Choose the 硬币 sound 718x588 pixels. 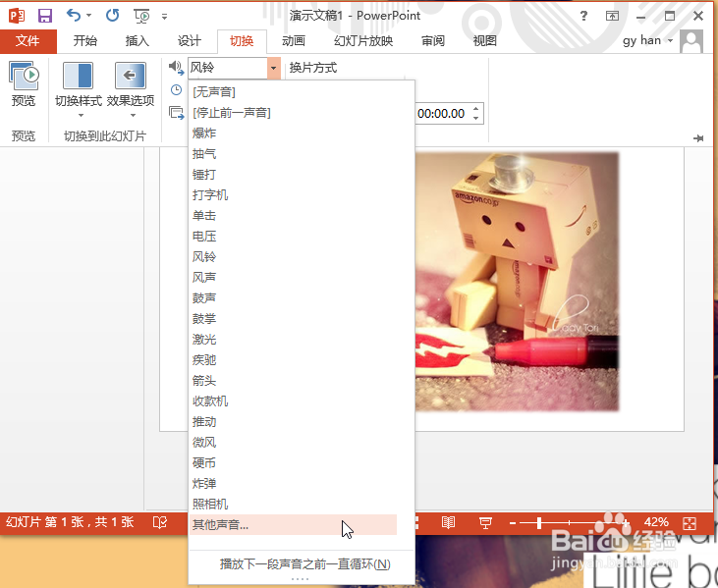point(293,462)
